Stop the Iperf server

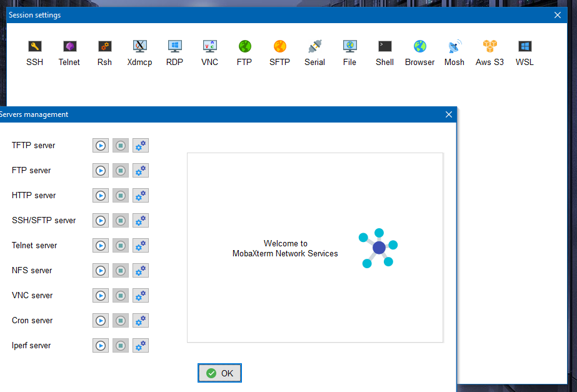coord(120,345)
